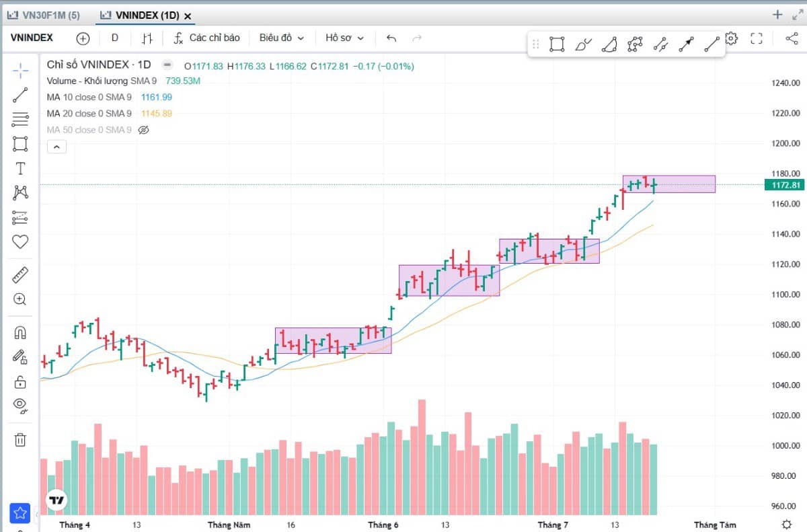The width and height of the screenshot is (807, 532).
Task: Select the ruler measure tool
Action: point(20,274)
